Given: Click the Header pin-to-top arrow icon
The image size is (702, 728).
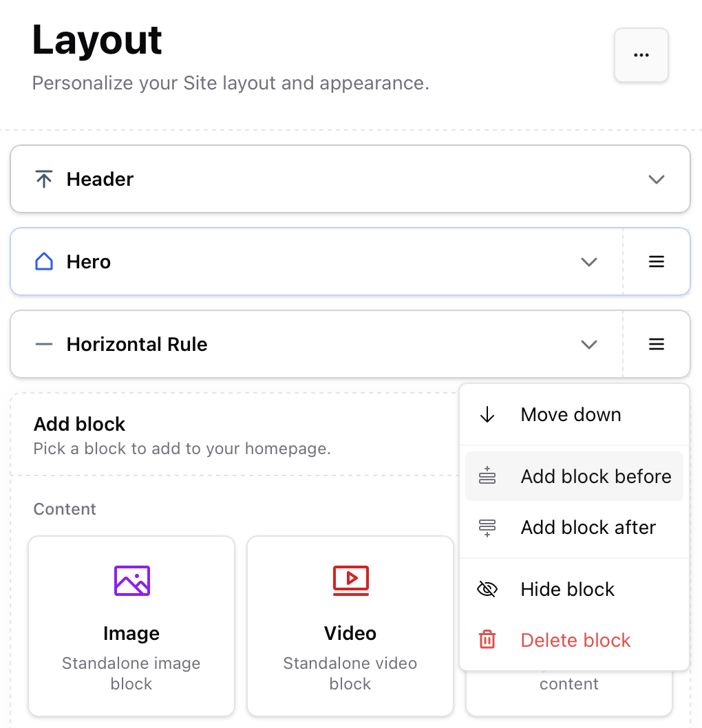Looking at the screenshot, I should click(x=43, y=178).
